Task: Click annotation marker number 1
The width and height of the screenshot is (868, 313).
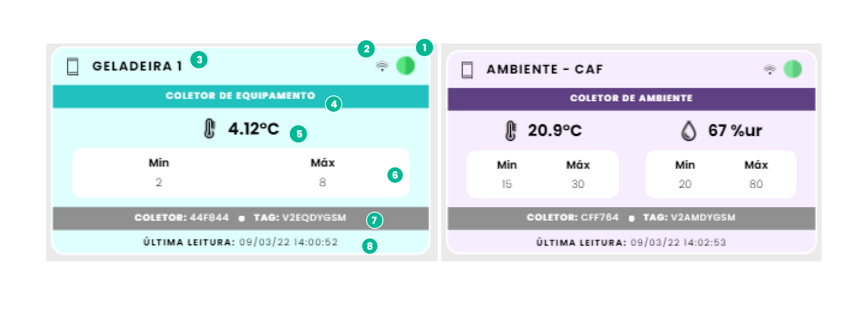Action: pyautogui.click(x=424, y=47)
